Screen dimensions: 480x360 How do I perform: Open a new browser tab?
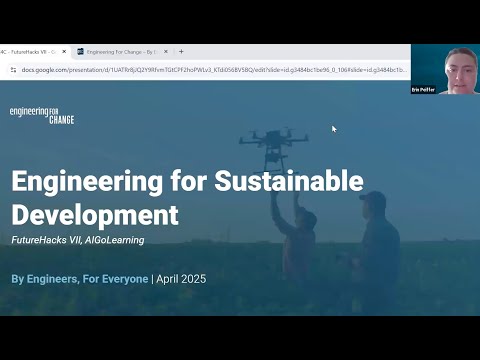coord(181,52)
